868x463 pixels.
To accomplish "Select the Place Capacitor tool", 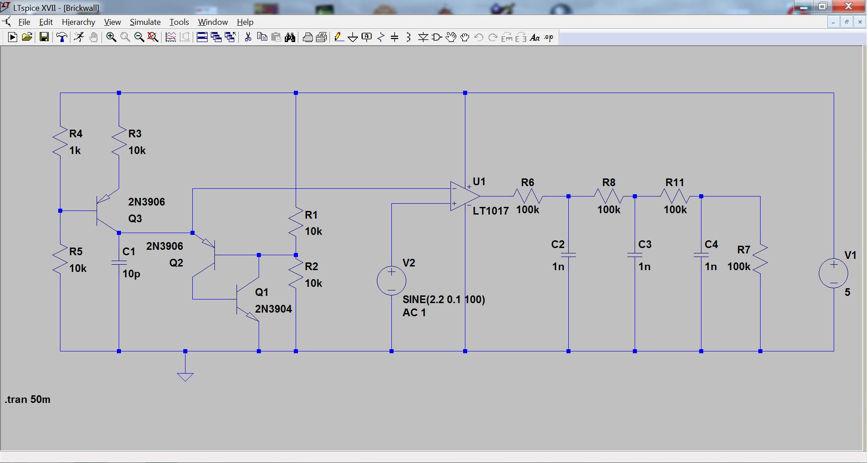I will coord(395,37).
